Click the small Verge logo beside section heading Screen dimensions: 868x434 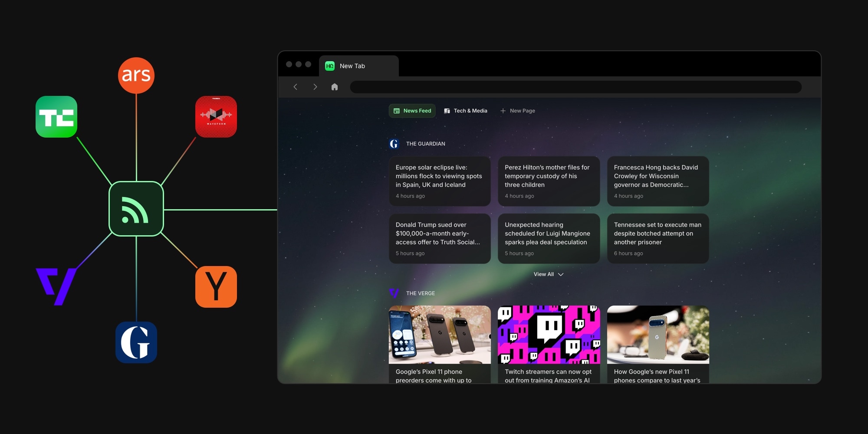click(x=394, y=293)
